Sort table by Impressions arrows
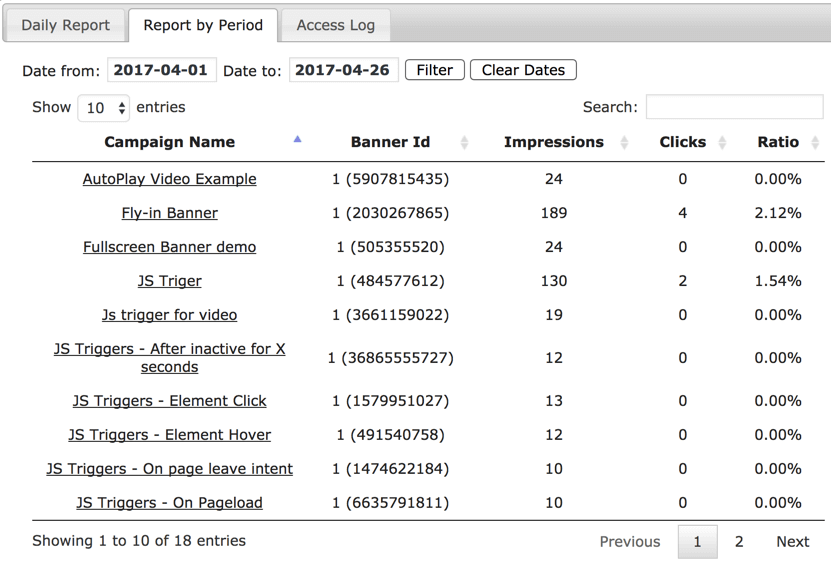Screen dimensions: 831x570 click(624, 143)
